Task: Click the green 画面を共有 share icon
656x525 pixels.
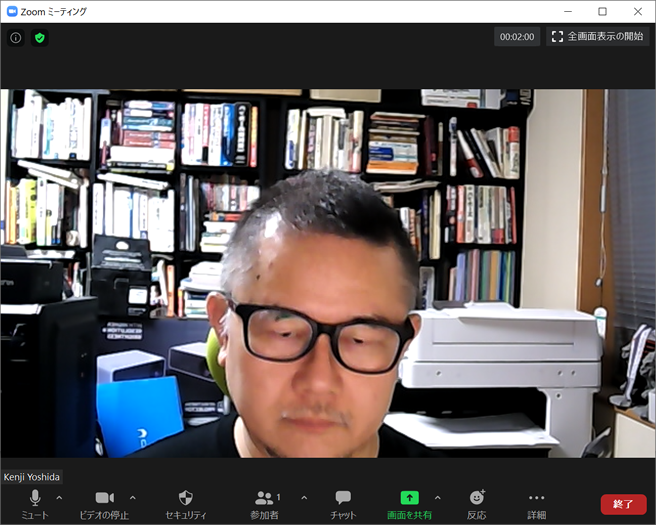Action: 410,498
